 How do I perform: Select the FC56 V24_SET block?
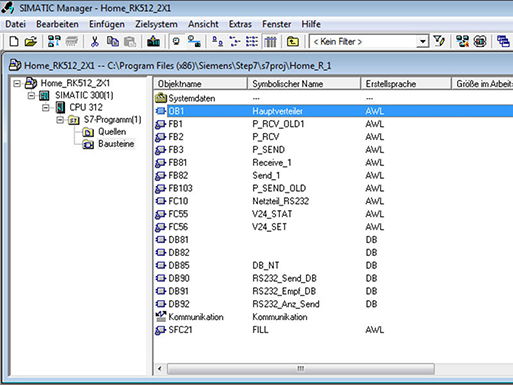pyautogui.click(x=334, y=227)
